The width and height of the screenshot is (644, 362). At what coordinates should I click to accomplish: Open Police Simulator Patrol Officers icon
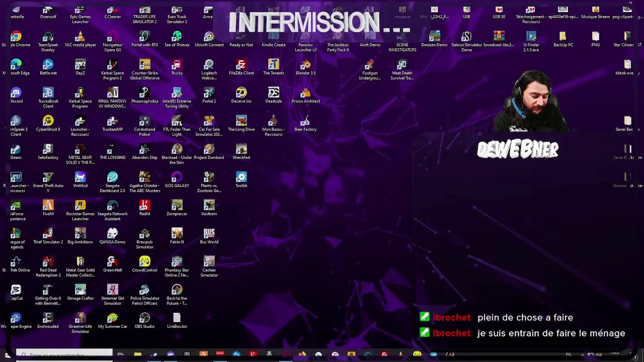point(144,295)
